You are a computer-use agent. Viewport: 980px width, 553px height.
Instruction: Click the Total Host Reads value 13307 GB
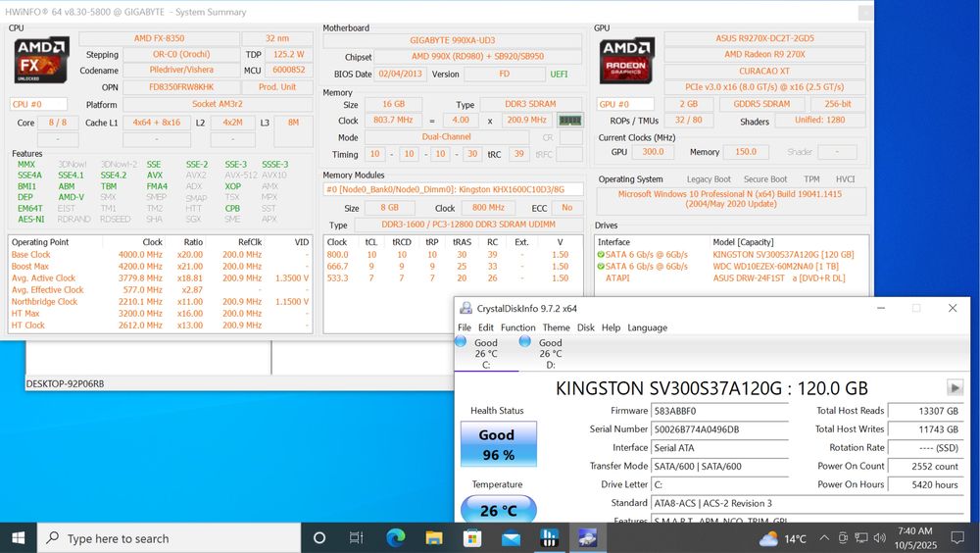pos(926,411)
